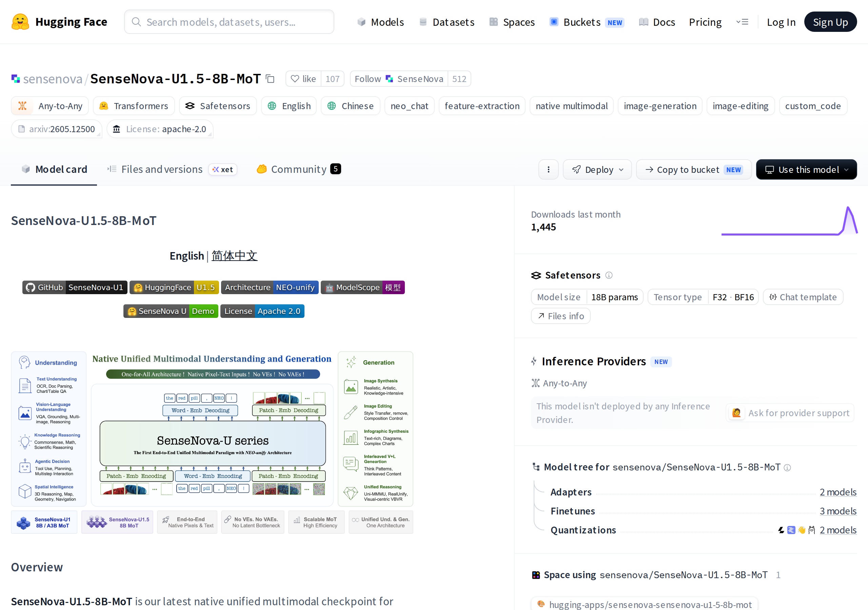Click the Architecture NEO-unify badge
The image size is (868, 610).
[270, 288]
